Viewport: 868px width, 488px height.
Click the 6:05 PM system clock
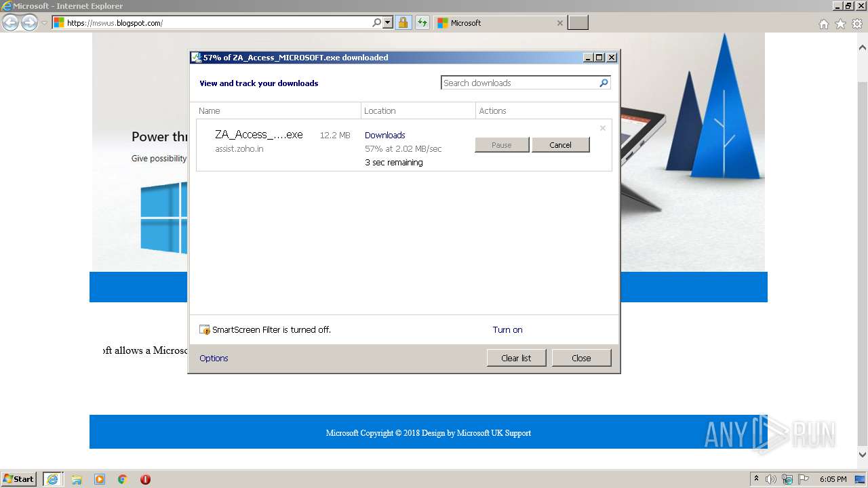(x=833, y=479)
